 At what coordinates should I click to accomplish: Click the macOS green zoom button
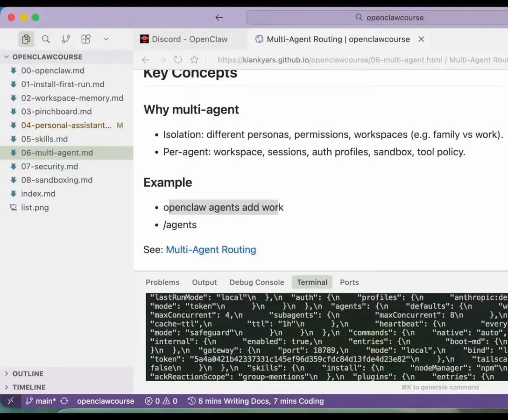[x=35, y=17]
